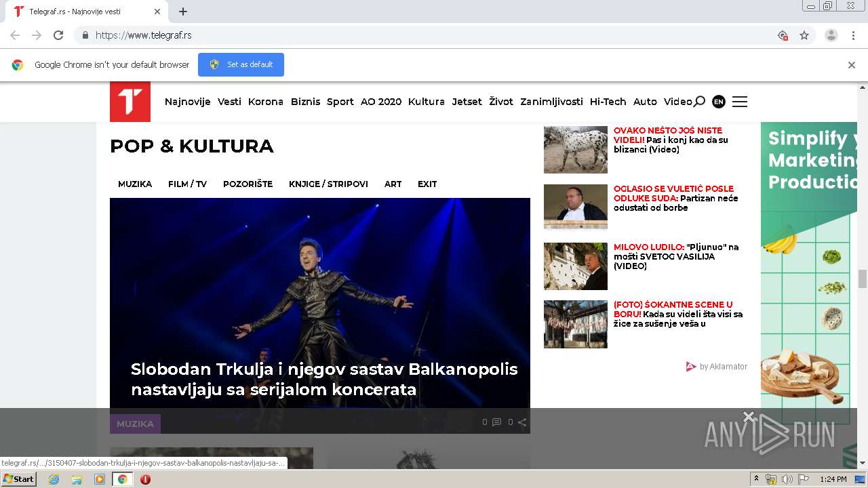Open the Chrome three-dot menu
The width and height of the screenshot is (868, 488).
tap(853, 35)
